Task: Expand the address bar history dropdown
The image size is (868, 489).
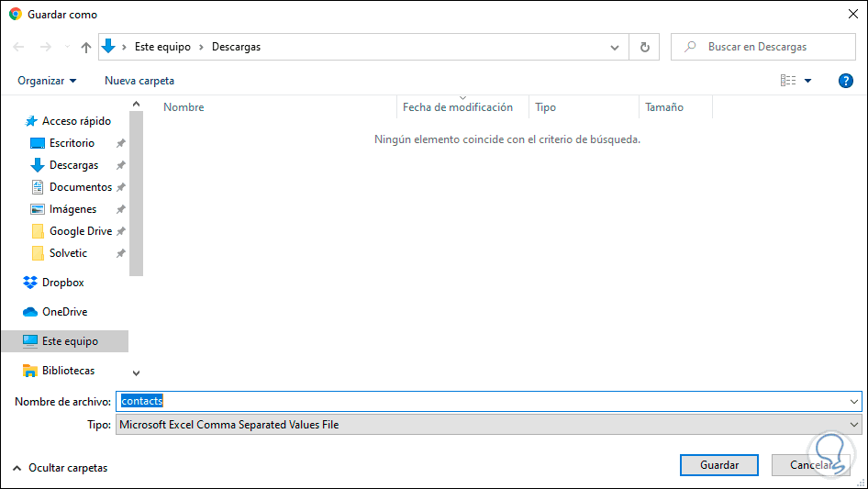Action: pyautogui.click(x=615, y=47)
